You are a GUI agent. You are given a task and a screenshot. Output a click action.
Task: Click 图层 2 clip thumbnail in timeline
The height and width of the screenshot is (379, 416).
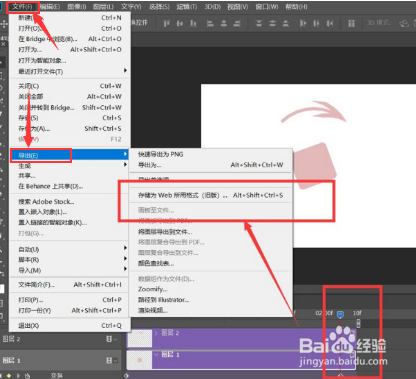[x=140, y=338]
